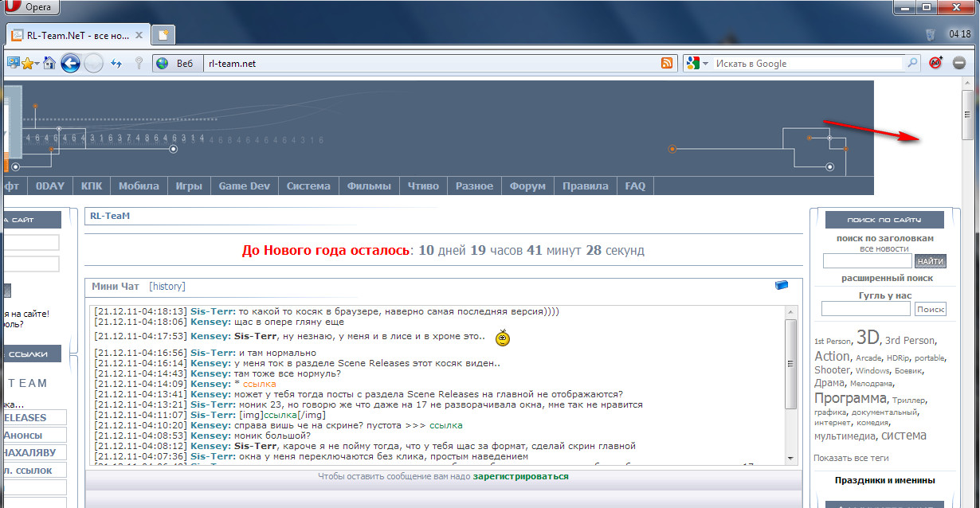Click the НАЙТИ search button
The width and height of the screenshot is (980, 508).
tap(930, 261)
